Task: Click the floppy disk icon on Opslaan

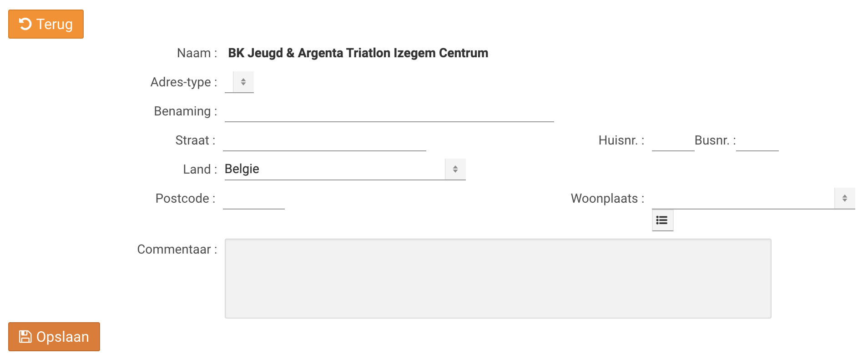Action: 25,337
